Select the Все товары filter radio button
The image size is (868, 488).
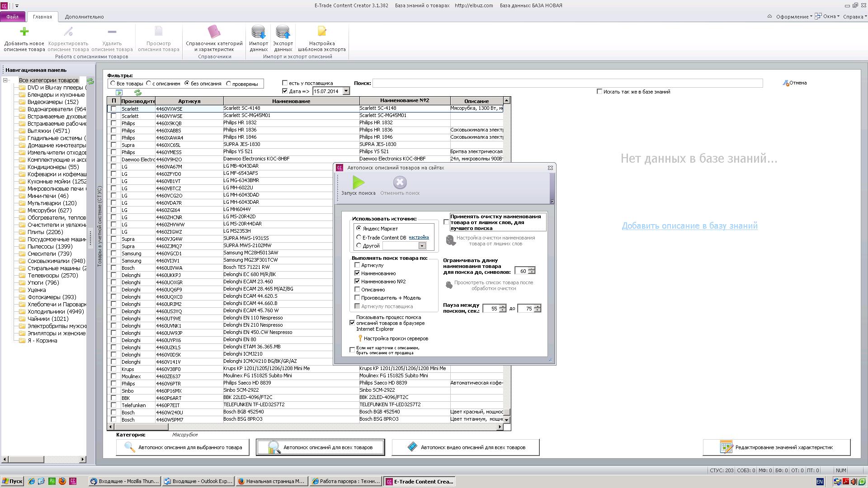tap(113, 84)
